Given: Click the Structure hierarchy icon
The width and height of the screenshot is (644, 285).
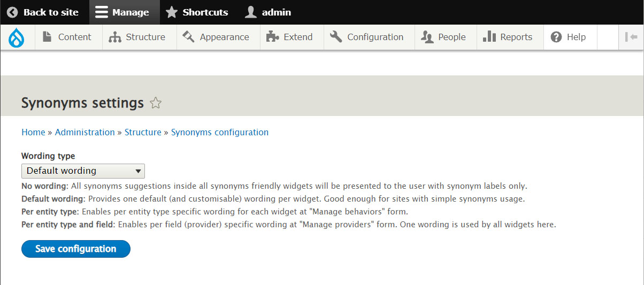Looking at the screenshot, I should [114, 37].
